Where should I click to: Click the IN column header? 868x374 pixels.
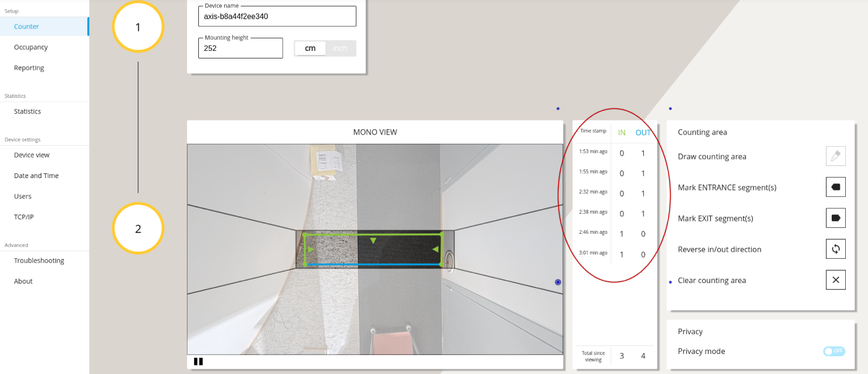tap(621, 133)
